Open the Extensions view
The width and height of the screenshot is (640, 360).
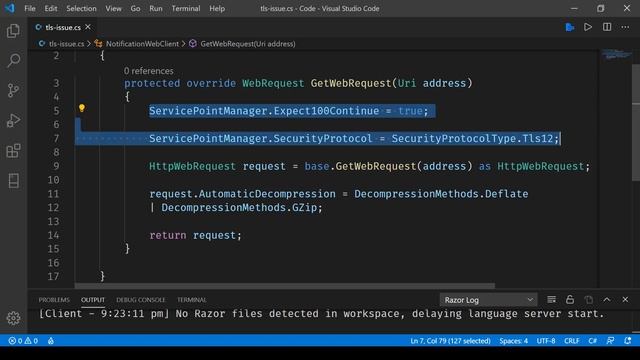(13, 151)
